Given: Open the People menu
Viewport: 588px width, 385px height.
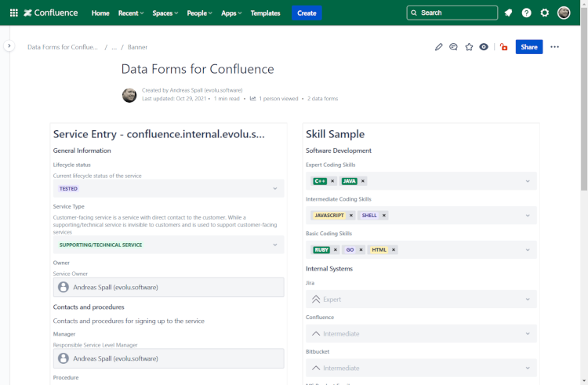Looking at the screenshot, I should point(199,13).
